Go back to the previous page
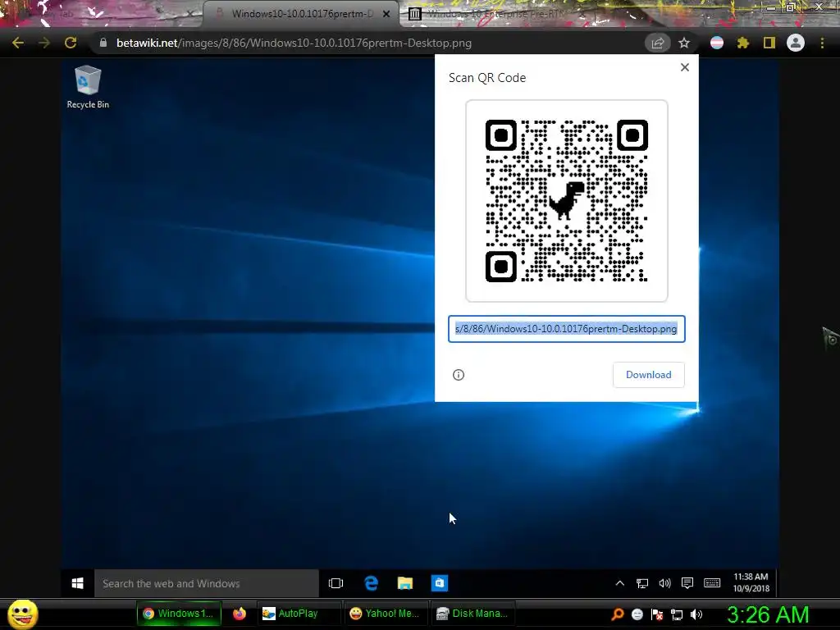This screenshot has height=630, width=840. pyautogui.click(x=18, y=43)
